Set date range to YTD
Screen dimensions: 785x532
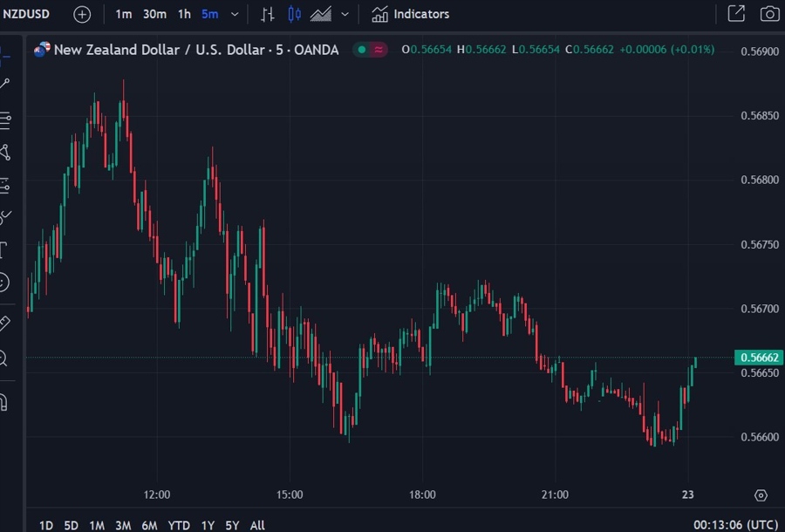point(179,525)
